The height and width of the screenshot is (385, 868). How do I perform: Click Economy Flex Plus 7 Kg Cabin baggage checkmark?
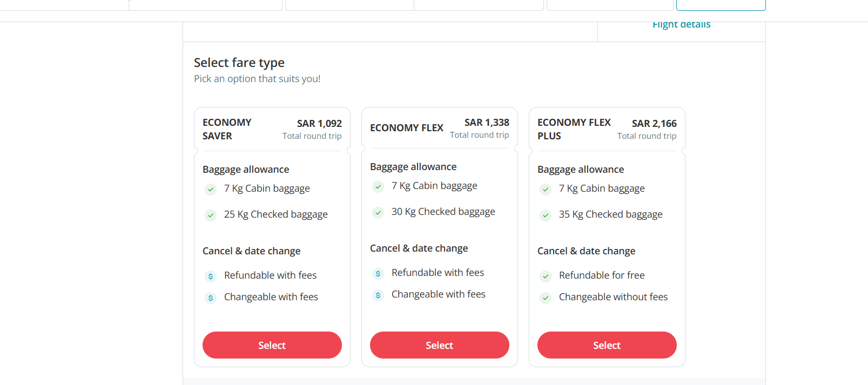point(546,190)
